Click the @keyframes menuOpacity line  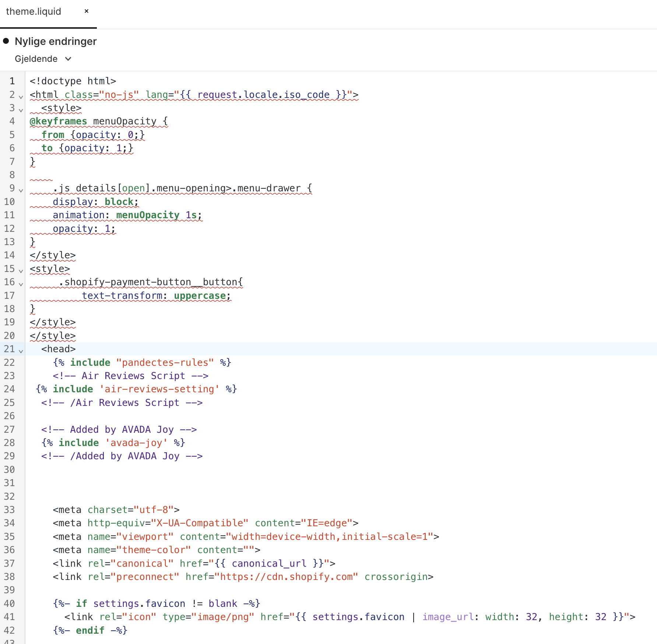pos(99,121)
